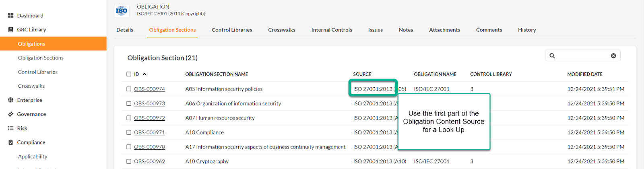Switch to the Control Libraries tab
This screenshot has height=169, width=644.
232,30
